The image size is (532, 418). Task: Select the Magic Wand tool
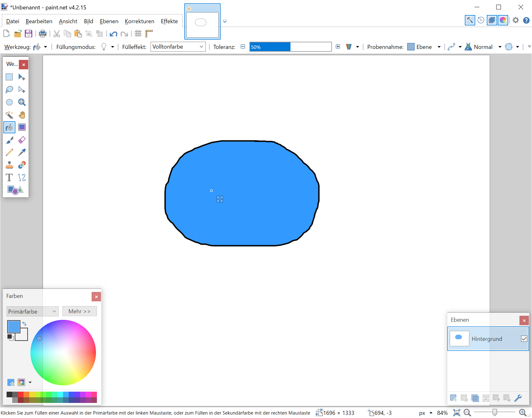(x=9, y=115)
